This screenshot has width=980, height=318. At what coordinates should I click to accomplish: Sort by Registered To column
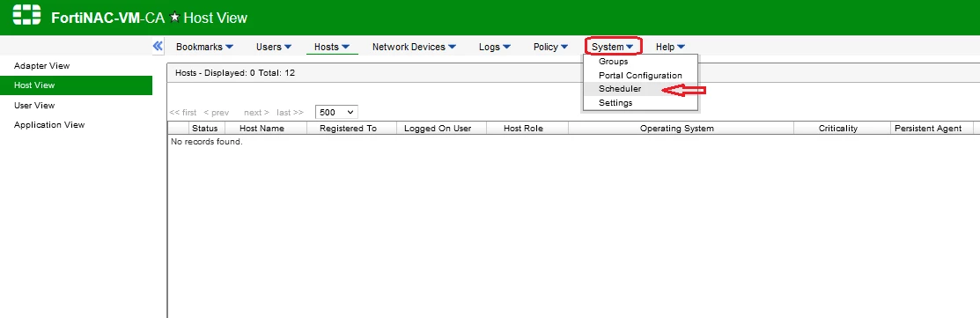pos(351,128)
